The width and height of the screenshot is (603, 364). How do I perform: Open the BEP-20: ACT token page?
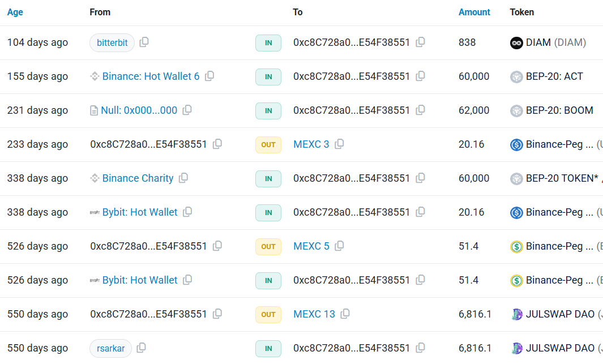tap(554, 76)
